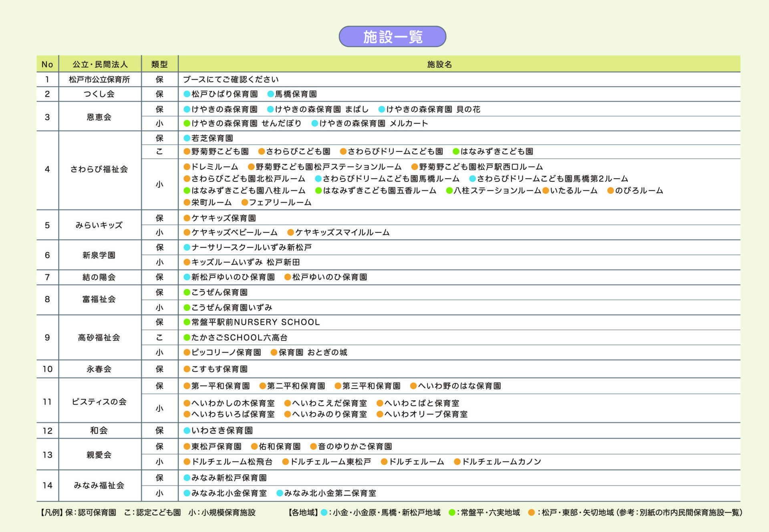The image size is (769, 532).
Task: Click 野菊野こども園松戸駅西口ルーム entry
Action: [481, 167]
